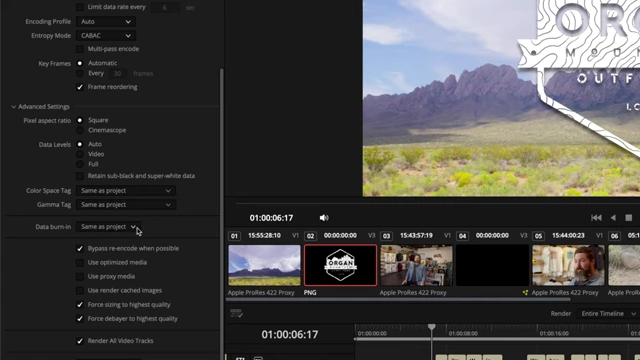Click clip number 05 badge
This screenshot has height=360, width=640.
(538, 236)
